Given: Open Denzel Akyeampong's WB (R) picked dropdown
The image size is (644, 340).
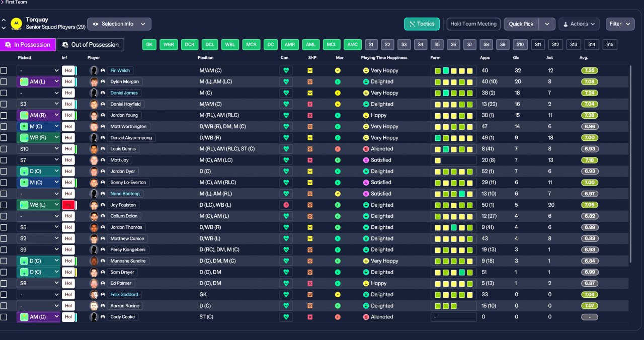Looking at the screenshot, I should (38, 138).
